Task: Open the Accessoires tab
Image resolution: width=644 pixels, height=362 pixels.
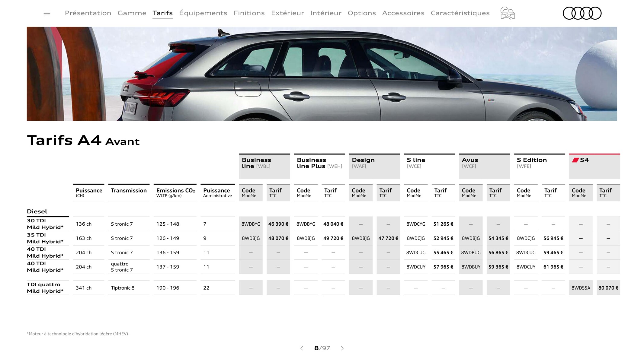Action: click(403, 13)
